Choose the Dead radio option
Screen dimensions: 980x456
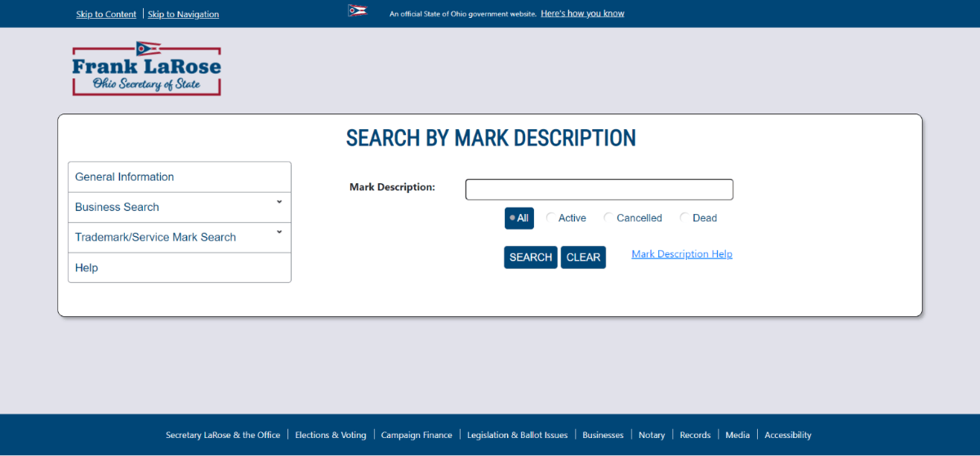coord(684,218)
